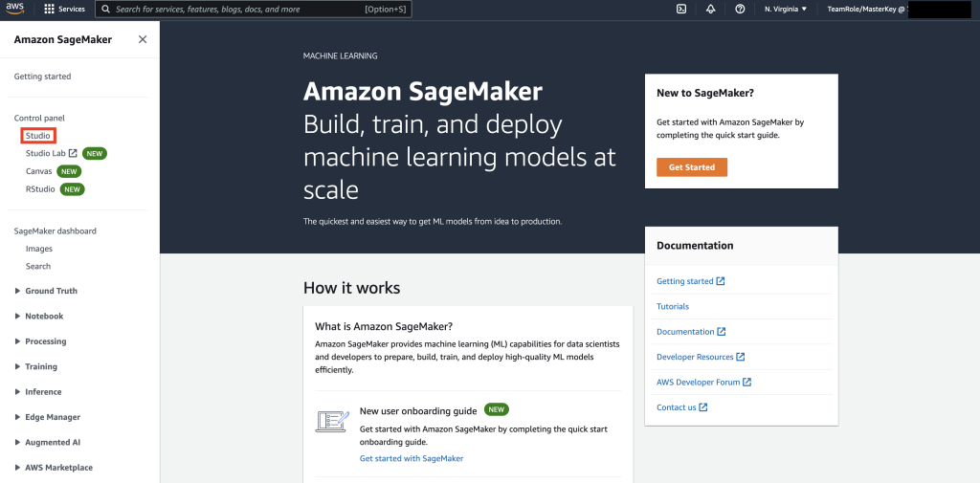Open Search under SageMaker dashboard
Viewport: 980px width, 483px height.
38,266
